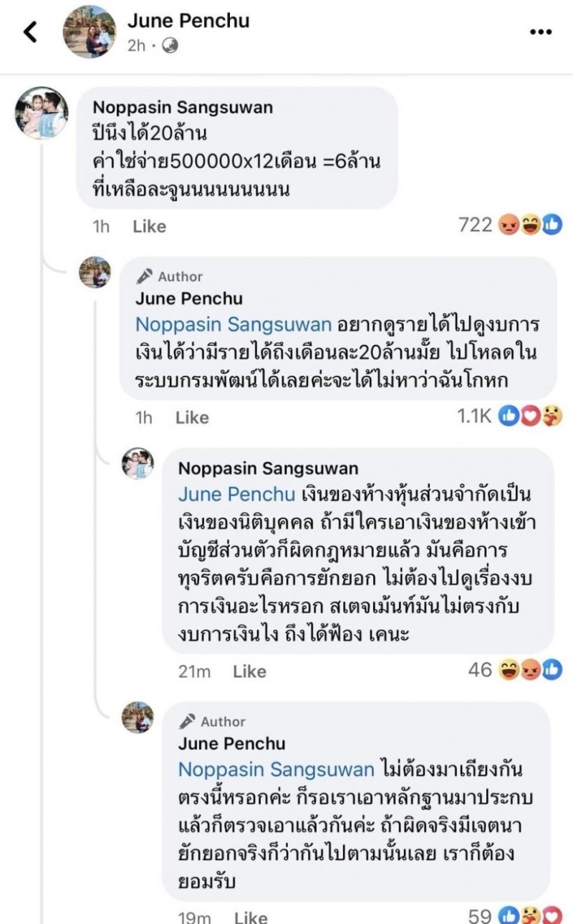The height and width of the screenshot is (924, 573).
Task: View reaction icons beside the 46 count
Action: (531, 670)
